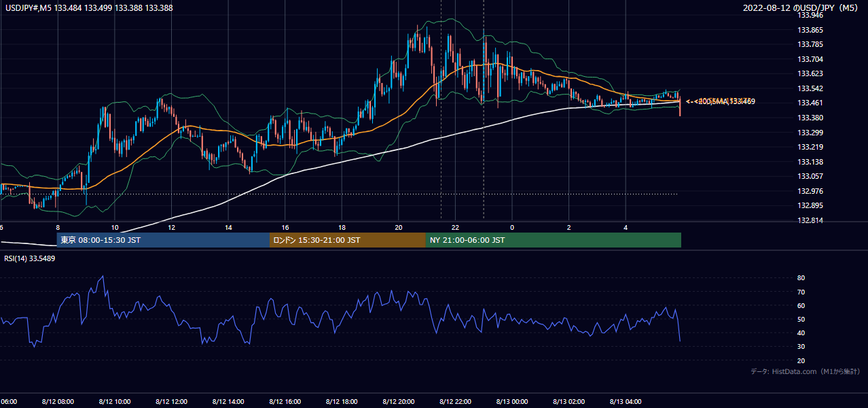Click the 132.976 price level label
868x408 pixels.
811,191
